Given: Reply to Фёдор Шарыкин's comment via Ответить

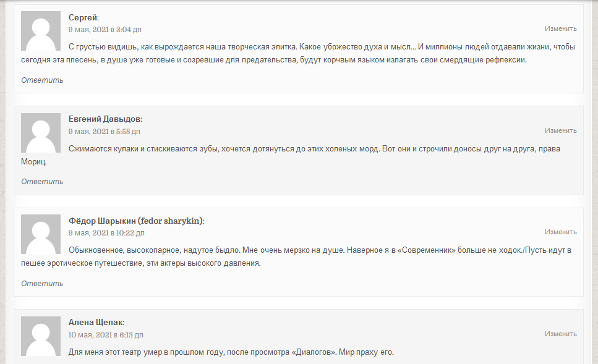Looking at the screenshot, I should [x=42, y=284].
